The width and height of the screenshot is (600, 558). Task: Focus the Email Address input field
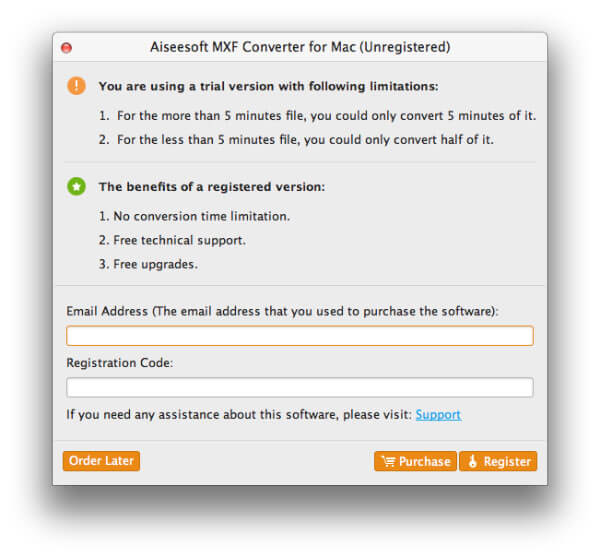click(x=300, y=336)
